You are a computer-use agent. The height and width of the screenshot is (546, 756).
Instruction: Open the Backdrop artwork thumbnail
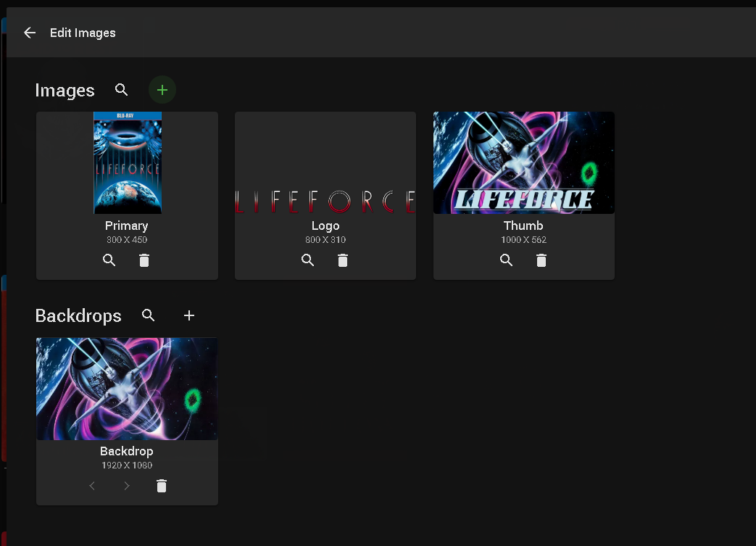pyautogui.click(x=128, y=389)
